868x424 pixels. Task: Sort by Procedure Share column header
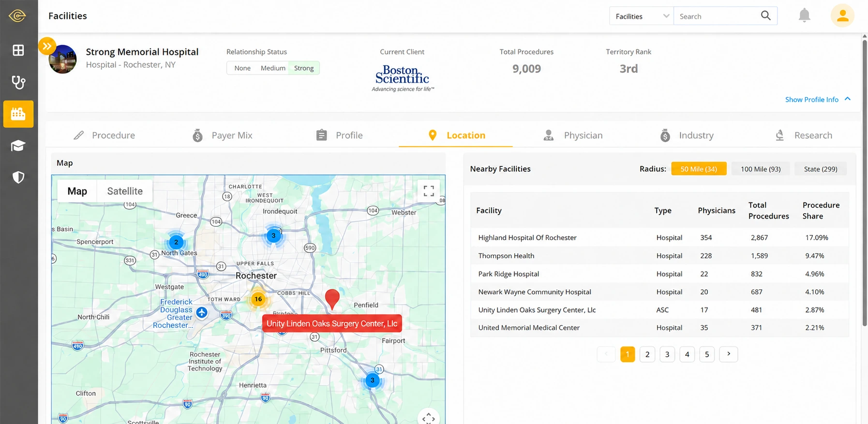tap(821, 210)
